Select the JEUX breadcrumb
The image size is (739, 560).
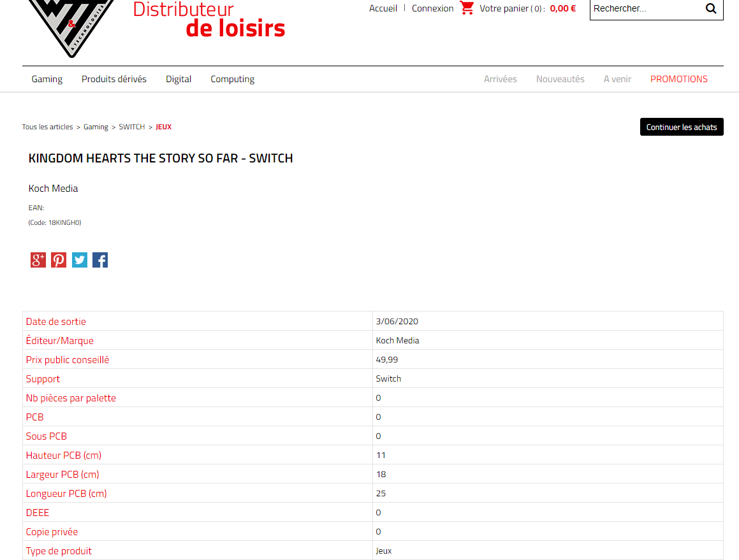tap(163, 127)
